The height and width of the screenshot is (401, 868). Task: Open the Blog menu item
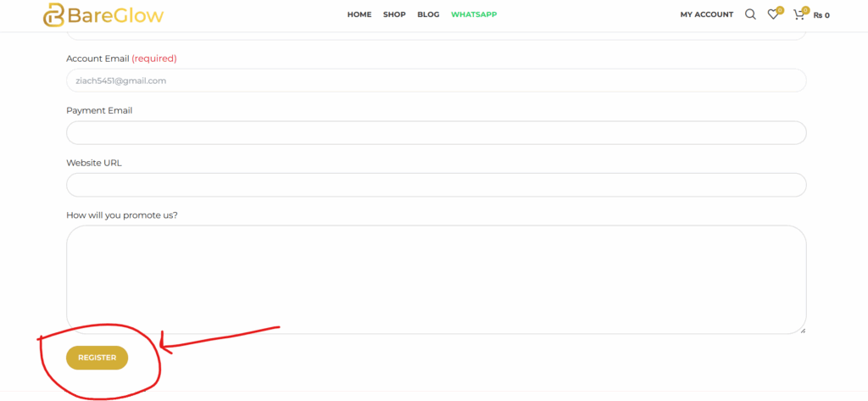[428, 14]
